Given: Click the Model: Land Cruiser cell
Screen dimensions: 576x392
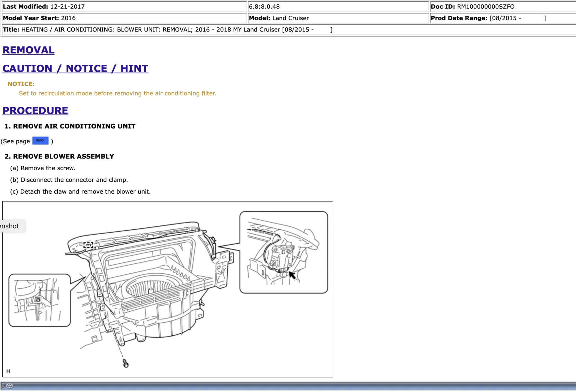Looking at the screenshot, I should pyautogui.click(x=338, y=18).
